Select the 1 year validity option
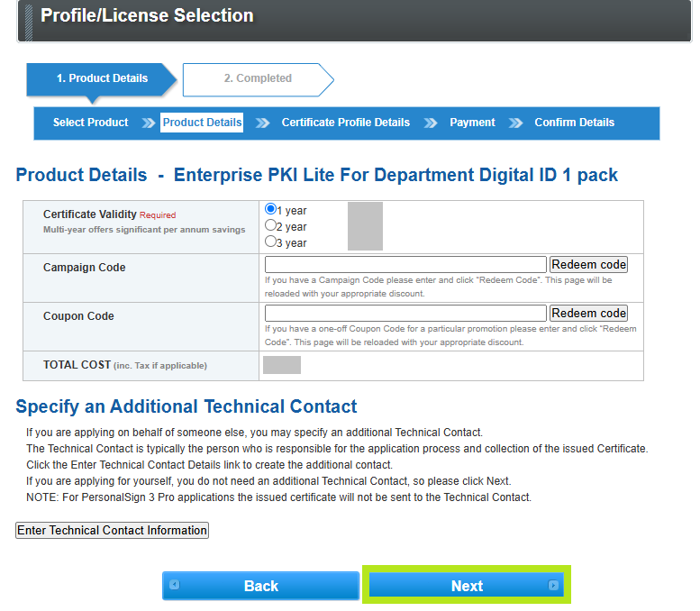Image resolution: width=700 pixels, height=611 pixels. [x=270, y=209]
